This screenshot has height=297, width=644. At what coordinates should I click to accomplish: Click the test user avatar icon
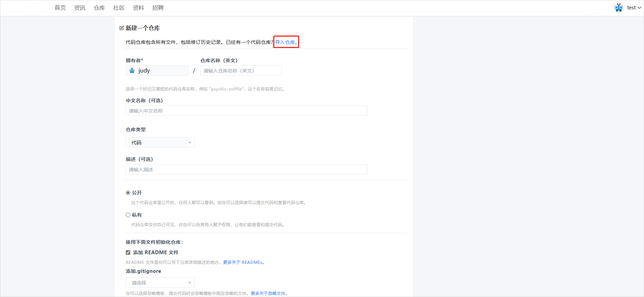pyautogui.click(x=618, y=8)
